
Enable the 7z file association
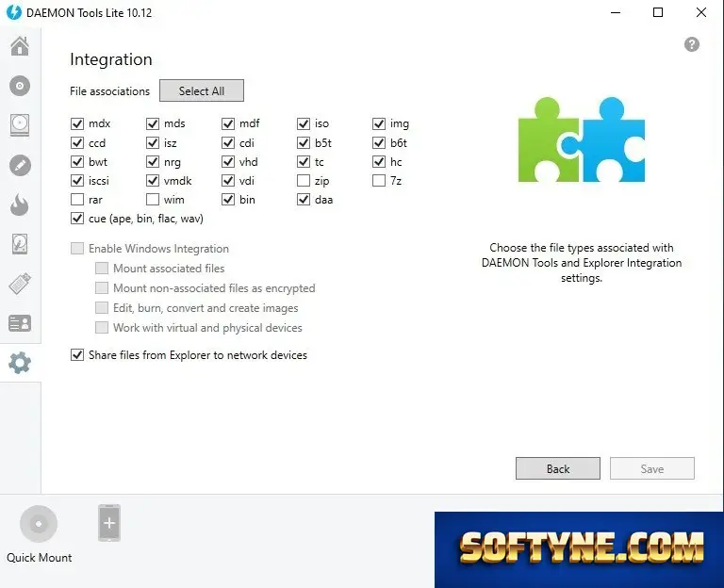379,181
